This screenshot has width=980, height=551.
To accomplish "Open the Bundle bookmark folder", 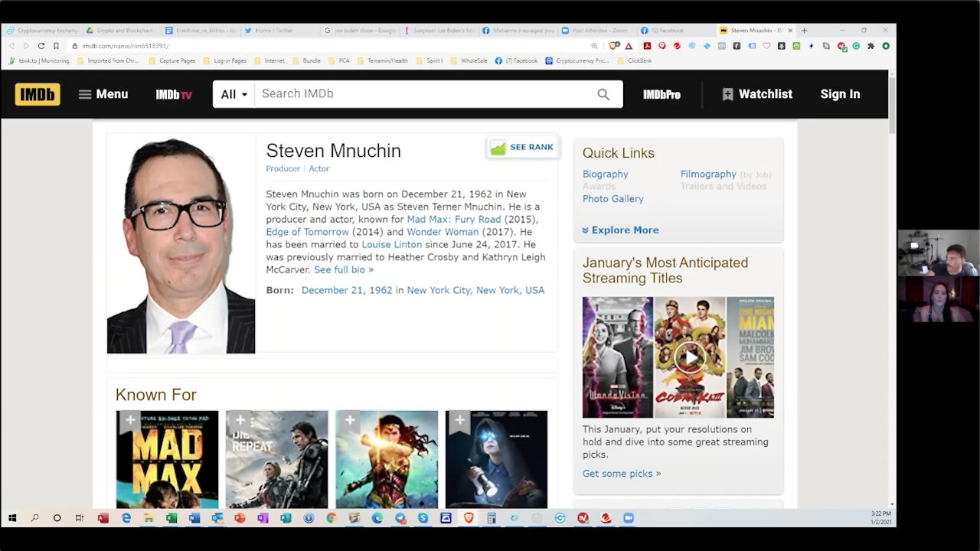I will tap(306, 60).
